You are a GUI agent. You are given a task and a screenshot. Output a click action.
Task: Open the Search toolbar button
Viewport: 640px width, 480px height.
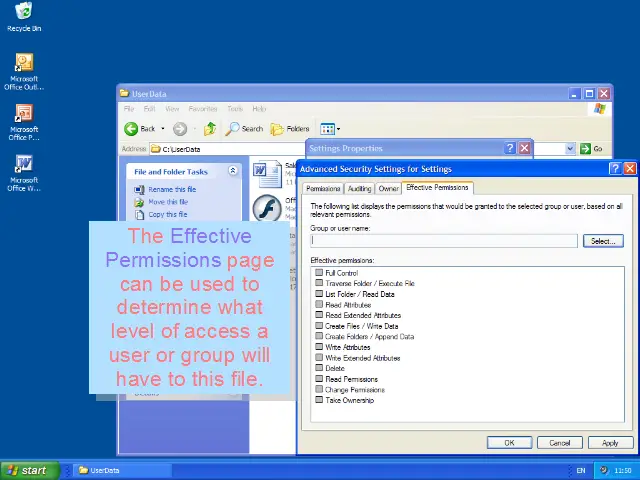pos(244,129)
